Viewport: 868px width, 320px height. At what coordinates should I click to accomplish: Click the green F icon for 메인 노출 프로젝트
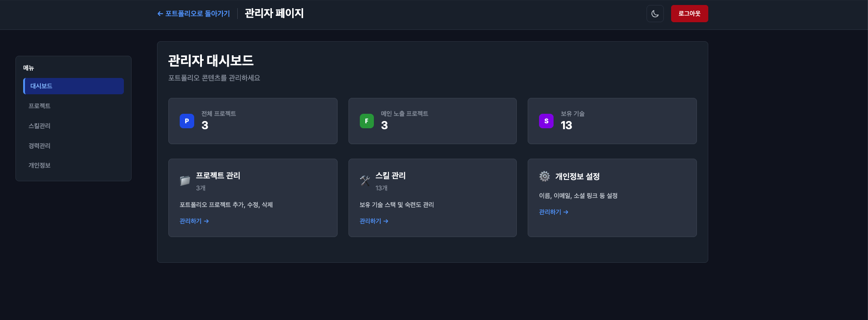click(367, 121)
